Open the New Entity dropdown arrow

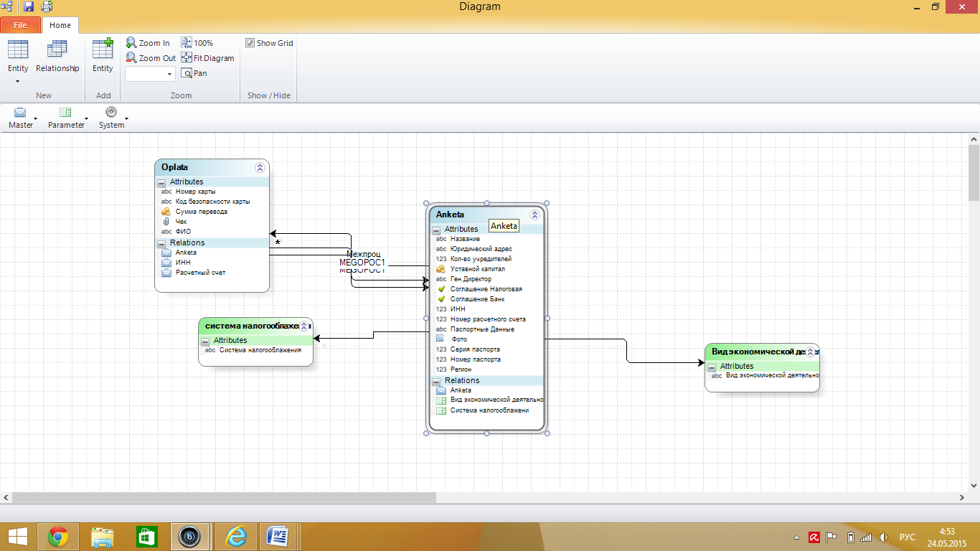click(18, 81)
